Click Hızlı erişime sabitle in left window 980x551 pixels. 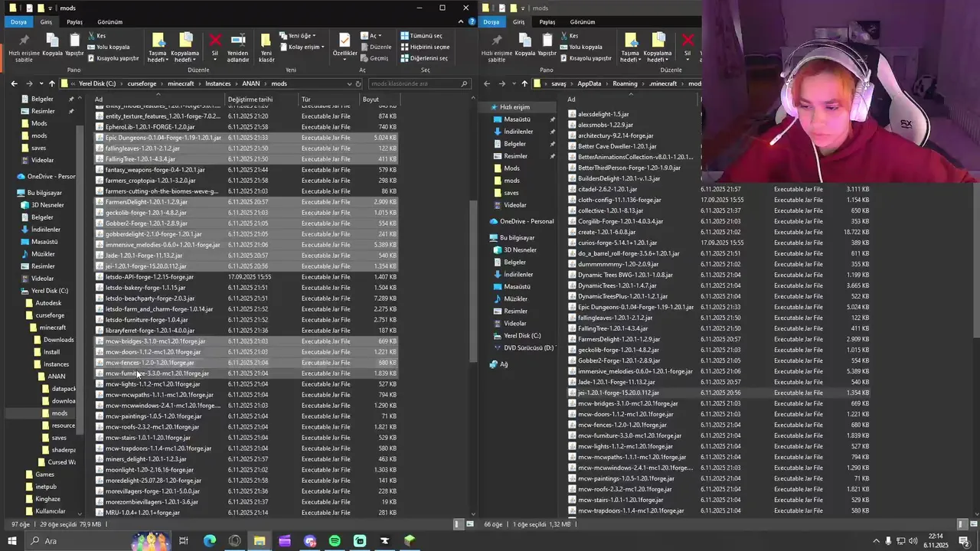point(24,47)
